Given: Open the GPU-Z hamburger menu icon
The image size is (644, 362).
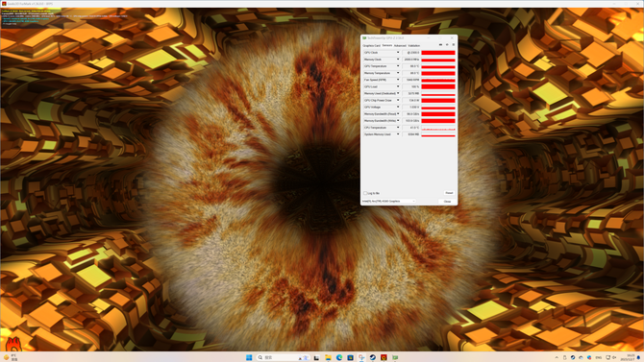Looking at the screenshot, I should pos(454,45).
